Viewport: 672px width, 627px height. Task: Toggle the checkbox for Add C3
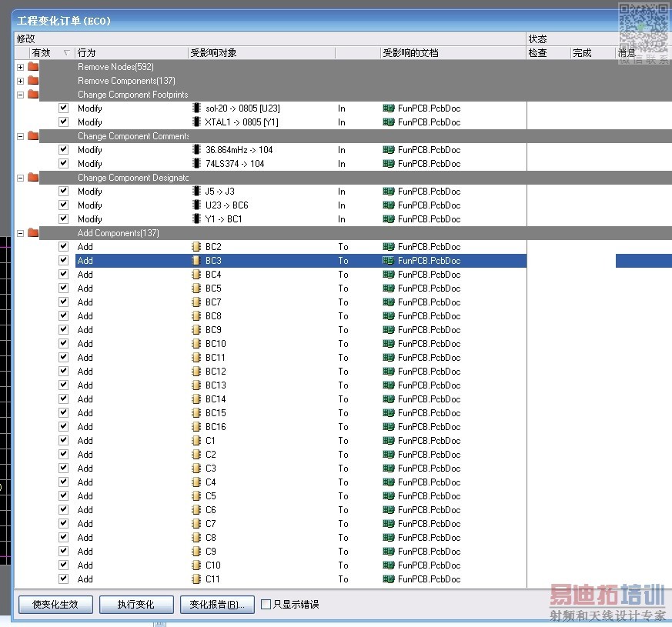[x=63, y=468]
